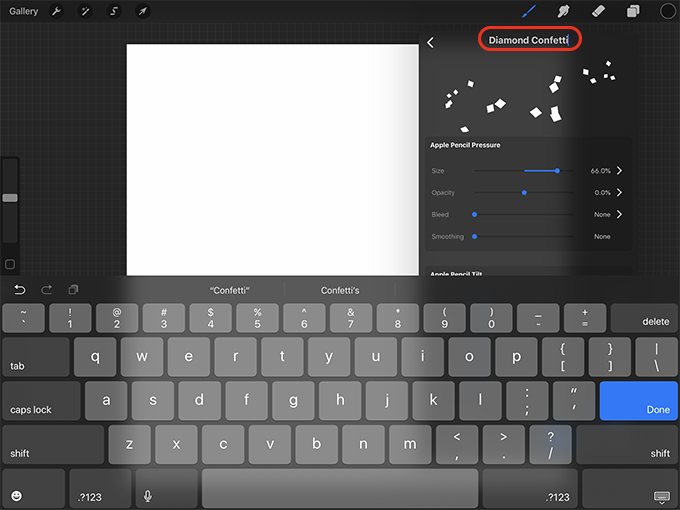The image size is (680, 510).
Task: Tap the blue Done key
Action: coord(638,401)
